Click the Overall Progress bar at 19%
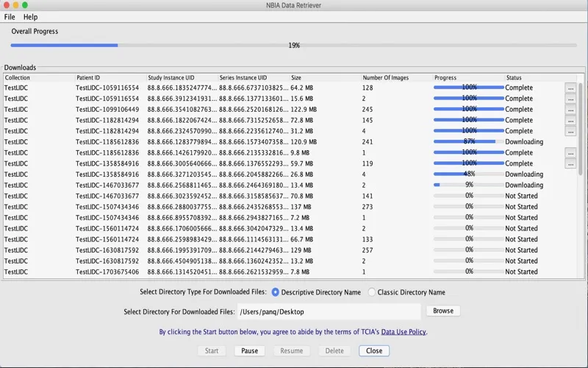588x368 pixels. pyautogui.click(x=293, y=46)
